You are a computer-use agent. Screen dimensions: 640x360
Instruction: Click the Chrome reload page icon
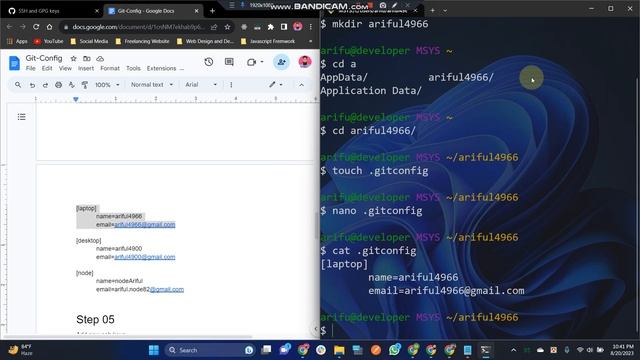[x=36, y=27]
